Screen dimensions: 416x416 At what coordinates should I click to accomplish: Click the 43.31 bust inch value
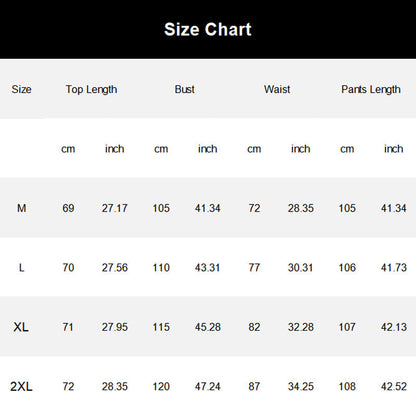[207, 268]
